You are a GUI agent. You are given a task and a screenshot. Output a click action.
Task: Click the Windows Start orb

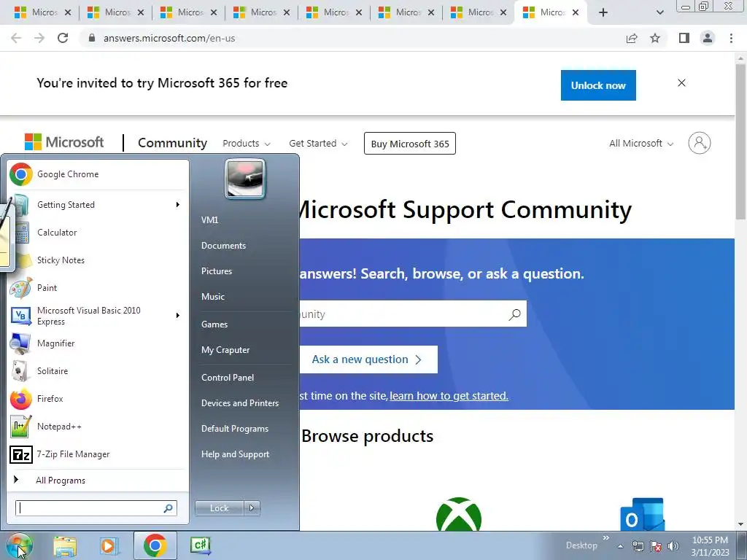click(19, 545)
